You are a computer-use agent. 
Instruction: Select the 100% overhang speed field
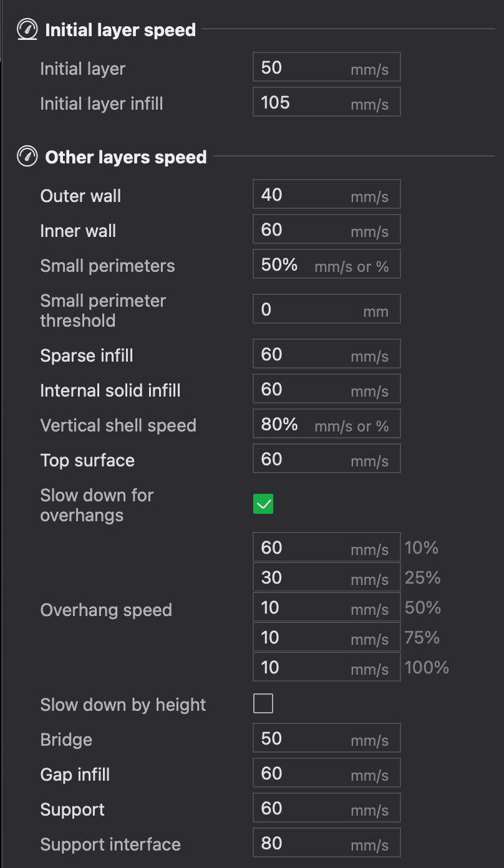tap(326, 667)
